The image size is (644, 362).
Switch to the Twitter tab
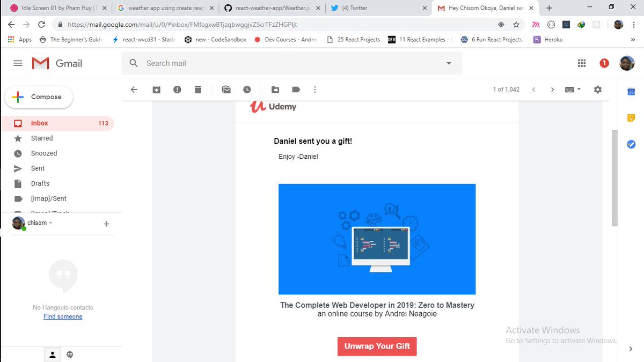[378, 8]
